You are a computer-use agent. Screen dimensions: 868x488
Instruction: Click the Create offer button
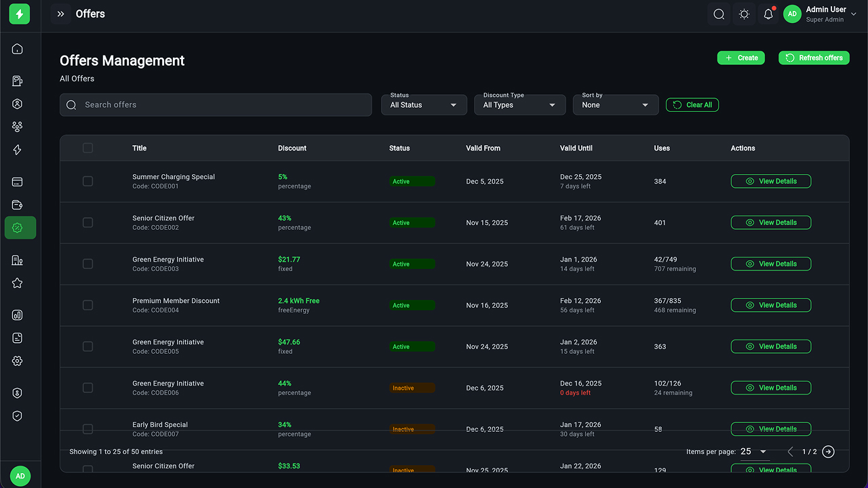coord(741,58)
